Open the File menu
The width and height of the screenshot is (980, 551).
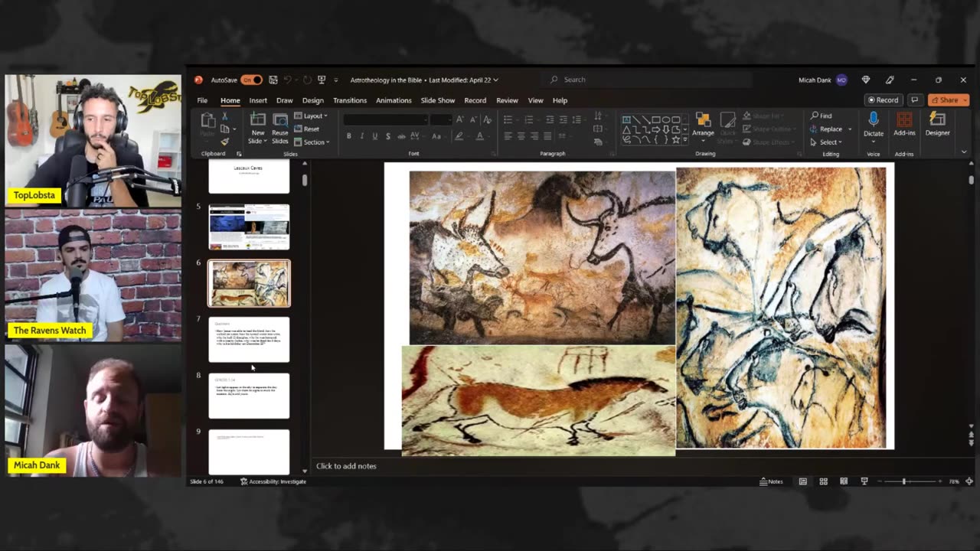202,100
